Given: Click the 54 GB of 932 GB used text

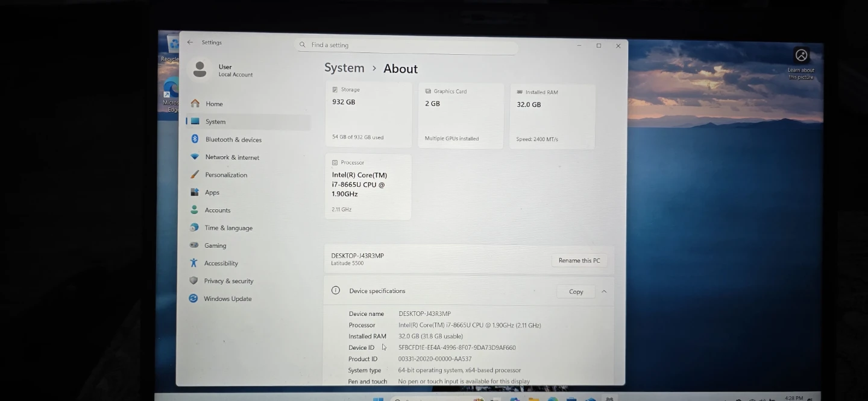Looking at the screenshot, I should pyautogui.click(x=357, y=137).
